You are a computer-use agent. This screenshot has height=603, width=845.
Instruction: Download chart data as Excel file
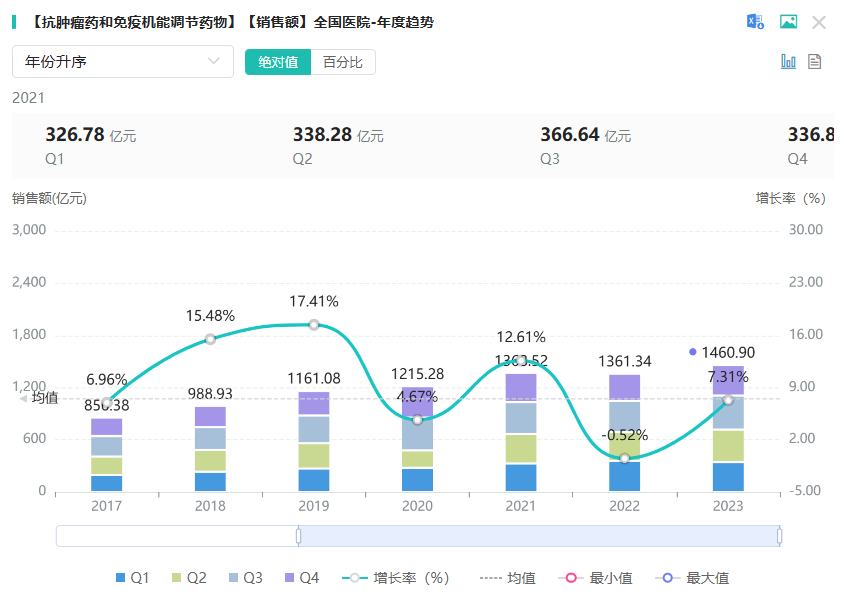coord(755,22)
